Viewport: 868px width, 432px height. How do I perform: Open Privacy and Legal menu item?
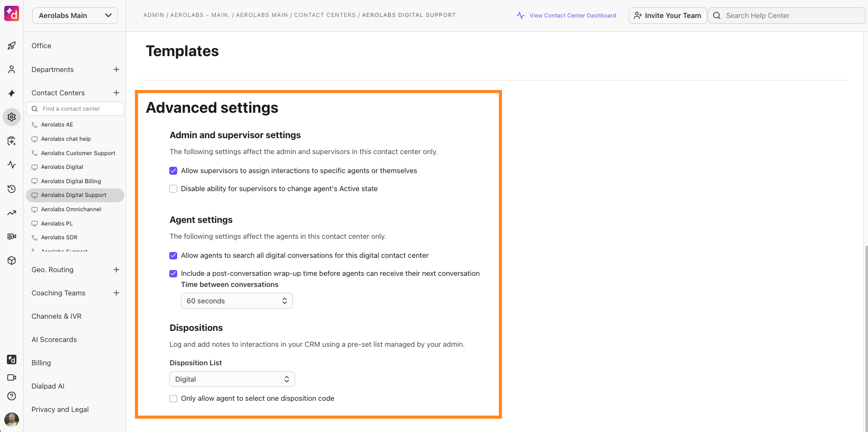coord(60,409)
